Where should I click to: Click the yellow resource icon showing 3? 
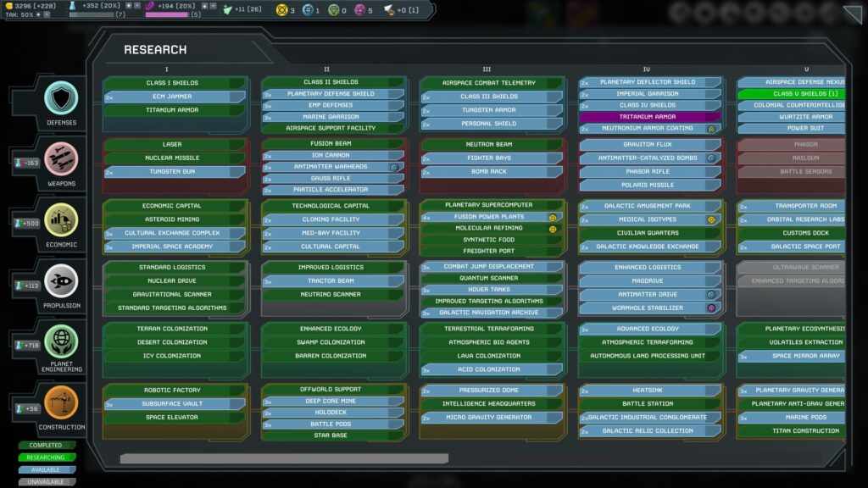coord(282,10)
